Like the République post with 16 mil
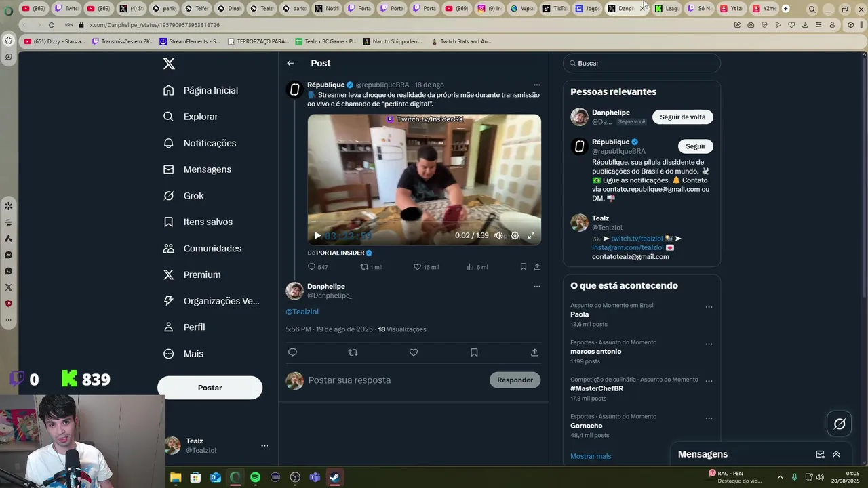This screenshot has width=868, height=488. [x=417, y=267]
